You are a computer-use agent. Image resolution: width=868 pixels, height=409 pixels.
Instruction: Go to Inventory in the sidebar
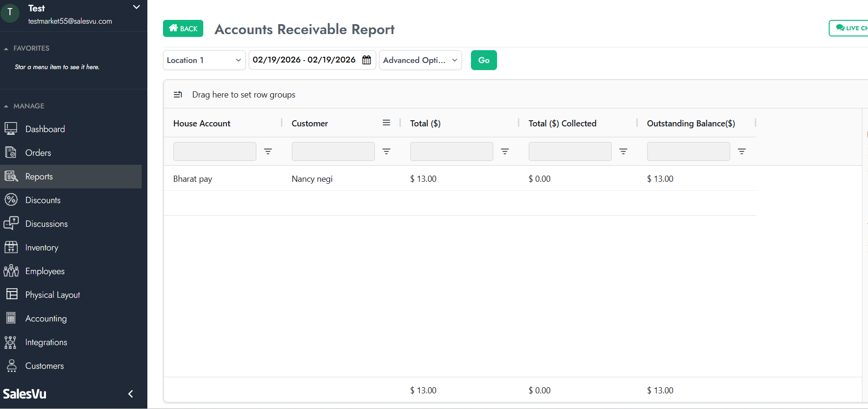tap(42, 248)
